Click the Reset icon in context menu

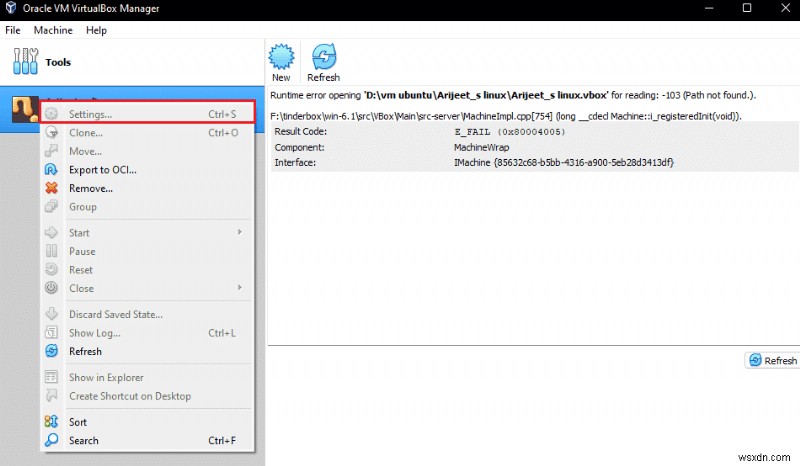click(x=51, y=269)
